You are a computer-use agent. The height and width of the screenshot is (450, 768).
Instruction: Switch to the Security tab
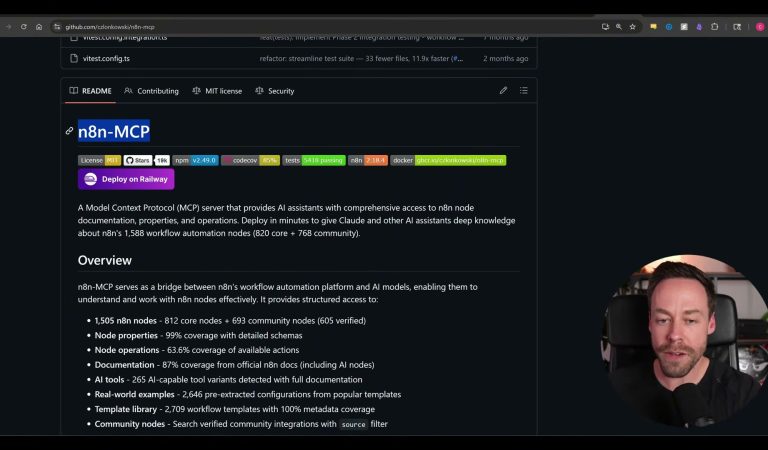[x=275, y=91]
